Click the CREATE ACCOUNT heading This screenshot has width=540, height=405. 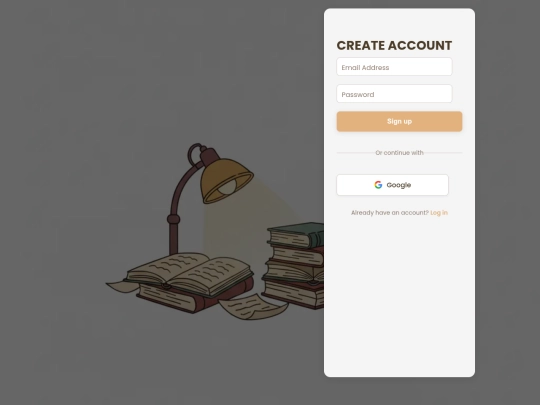[x=394, y=45]
